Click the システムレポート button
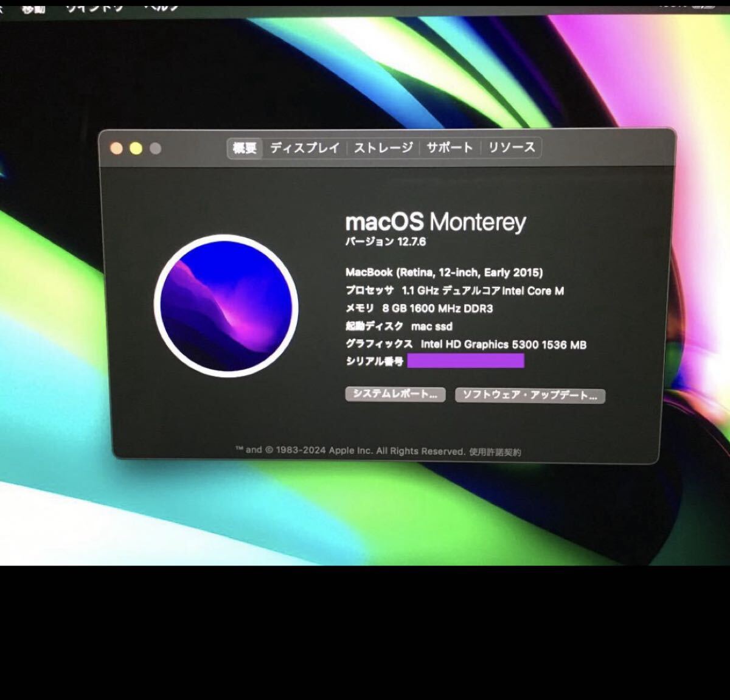 [x=395, y=394]
